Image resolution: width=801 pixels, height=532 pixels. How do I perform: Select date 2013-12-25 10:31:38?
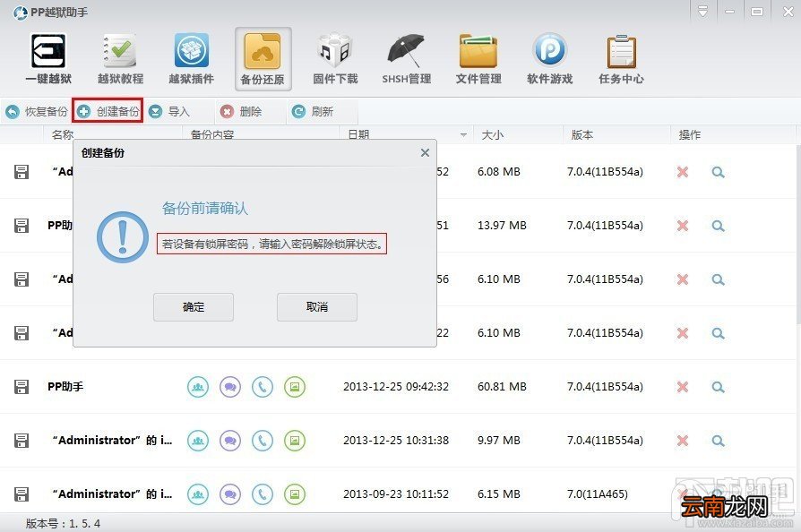396,440
